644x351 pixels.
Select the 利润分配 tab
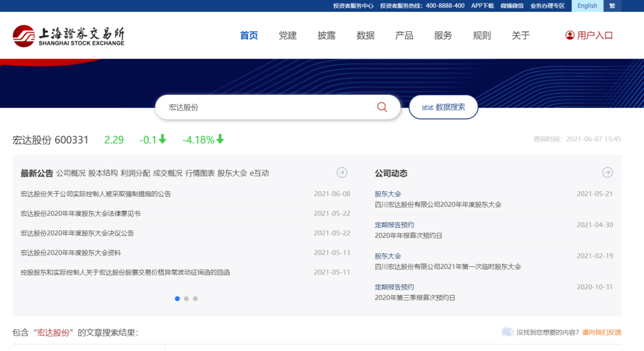click(135, 173)
